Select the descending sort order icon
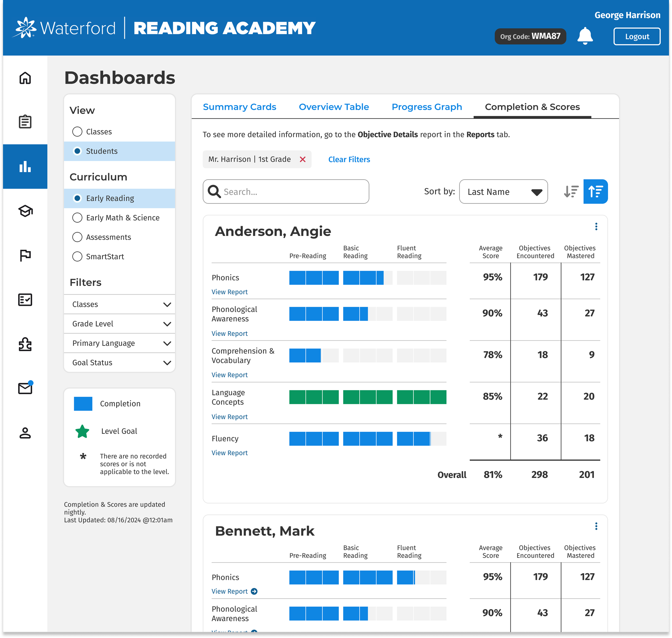 [571, 191]
